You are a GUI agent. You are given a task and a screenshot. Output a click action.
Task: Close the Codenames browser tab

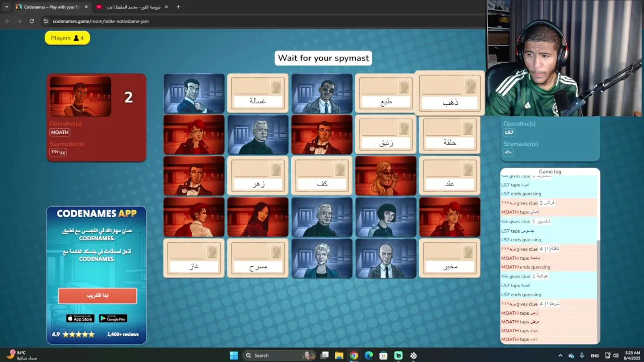[86, 7]
